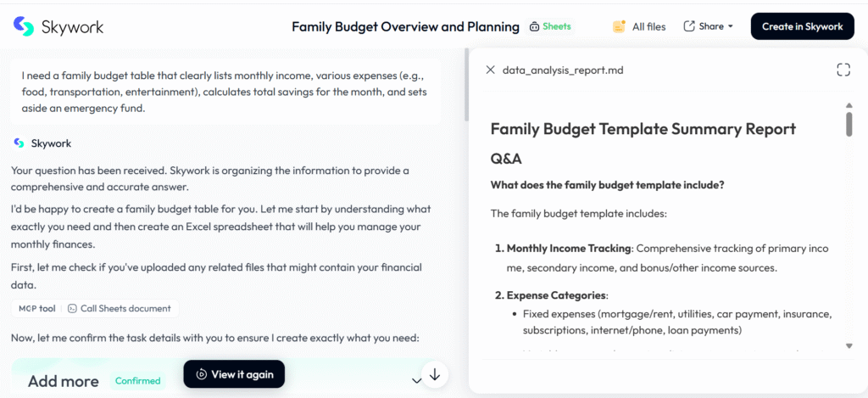Click the external-link Share icon
This screenshot has height=398, width=868.
pyautogui.click(x=689, y=26)
